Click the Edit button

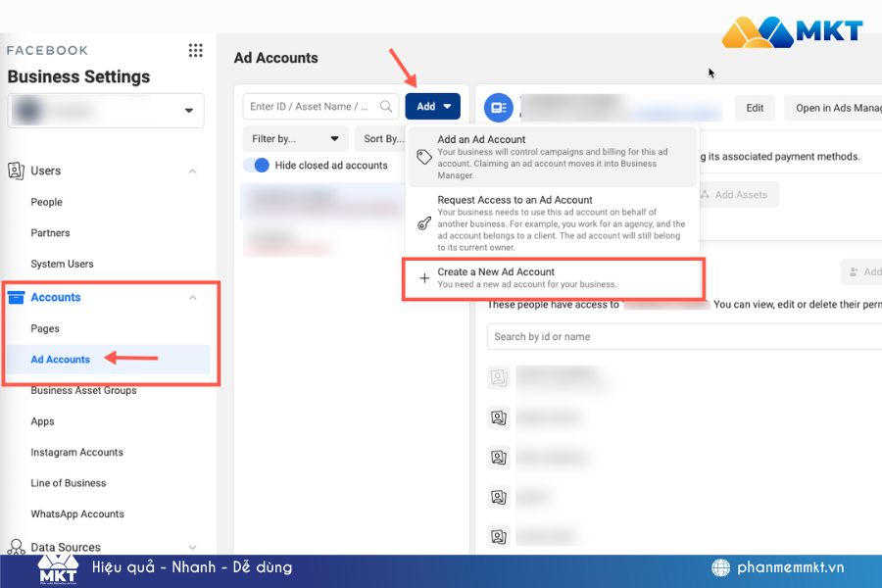point(754,108)
